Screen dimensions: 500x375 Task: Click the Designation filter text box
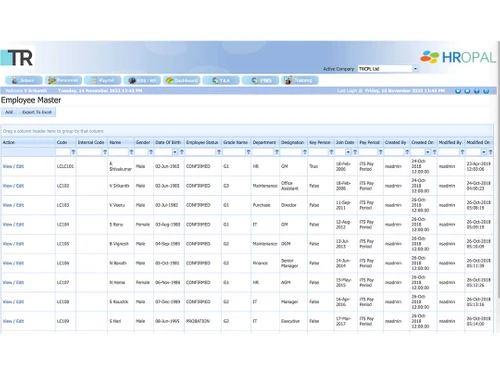(291, 152)
